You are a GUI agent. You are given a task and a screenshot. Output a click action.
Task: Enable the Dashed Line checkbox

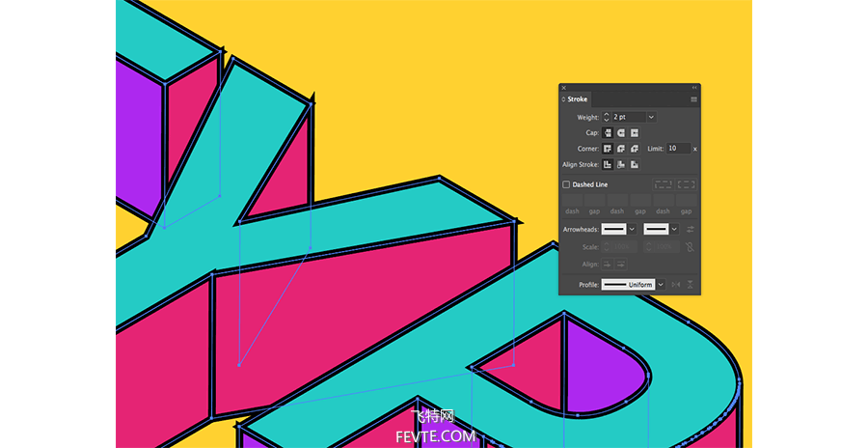(x=566, y=184)
